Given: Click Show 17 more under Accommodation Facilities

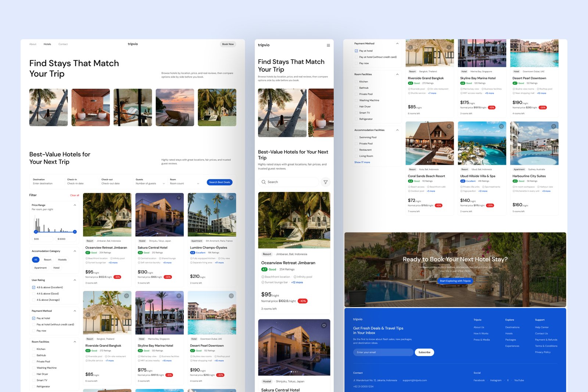Looking at the screenshot, I should click(362, 162).
